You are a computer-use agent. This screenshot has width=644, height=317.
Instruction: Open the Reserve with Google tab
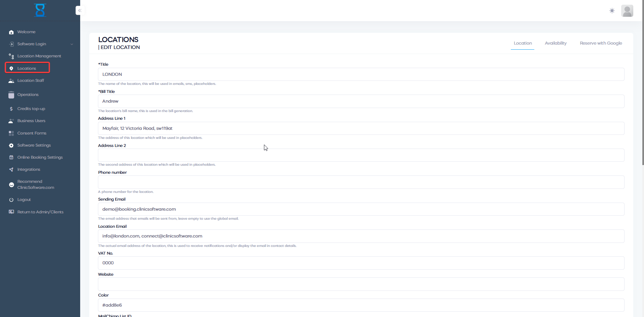601,43
